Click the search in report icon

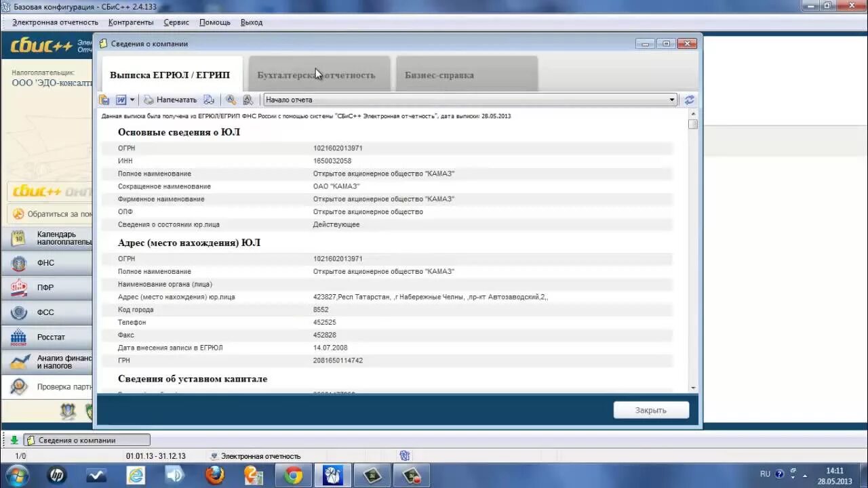pyautogui.click(x=231, y=100)
